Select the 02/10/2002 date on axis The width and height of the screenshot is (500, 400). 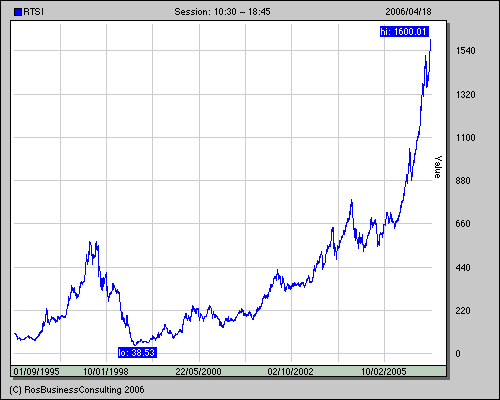coord(290,371)
